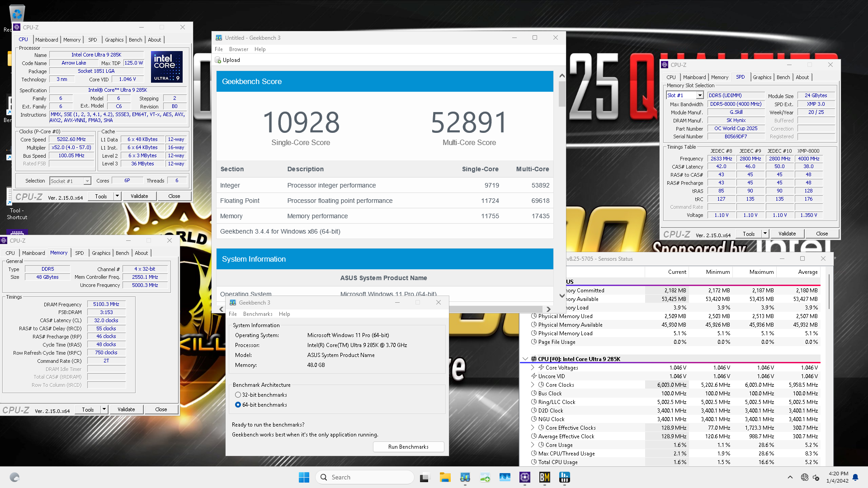Click the HWiNFO Sensors Status scrollbar thumb

[829, 292]
